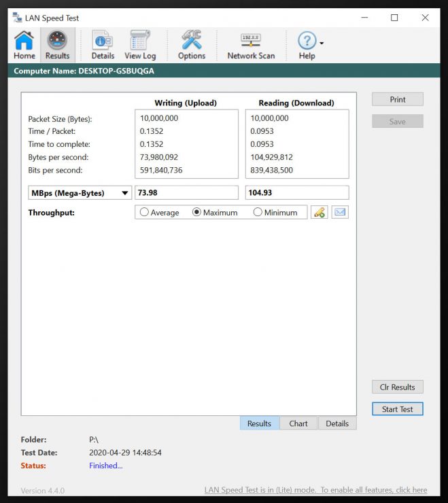
Task: Switch to the Chart tab
Action: point(298,423)
